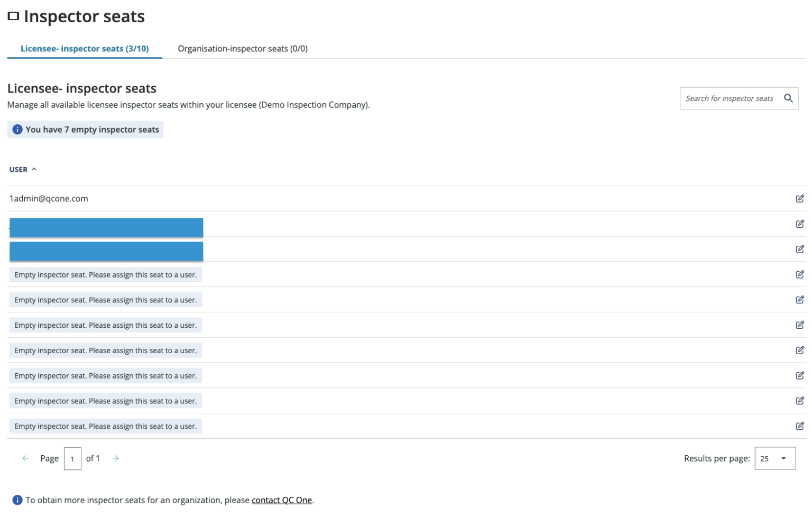The width and height of the screenshot is (812, 517).
Task: Click the next page arrow
Action: click(x=115, y=458)
